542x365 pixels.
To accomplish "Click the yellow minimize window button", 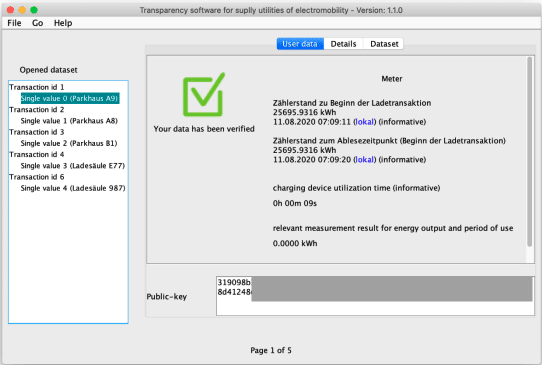I will coord(22,10).
